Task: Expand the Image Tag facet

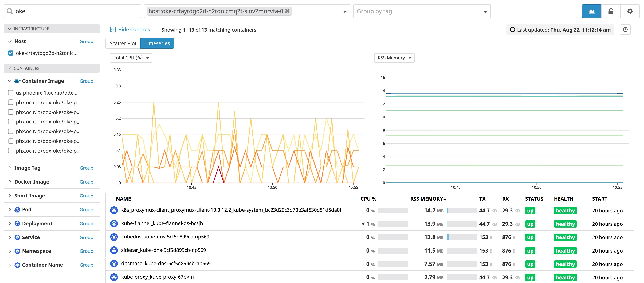Action: pyautogui.click(x=10, y=168)
